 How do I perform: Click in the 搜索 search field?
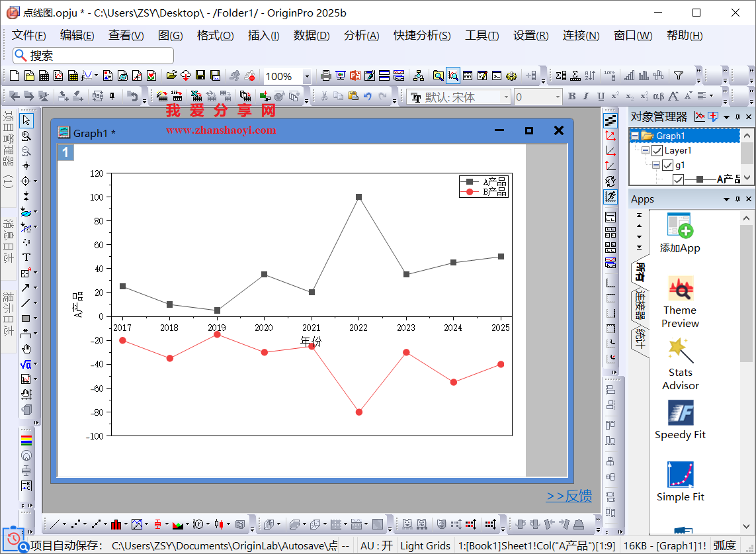[99, 56]
